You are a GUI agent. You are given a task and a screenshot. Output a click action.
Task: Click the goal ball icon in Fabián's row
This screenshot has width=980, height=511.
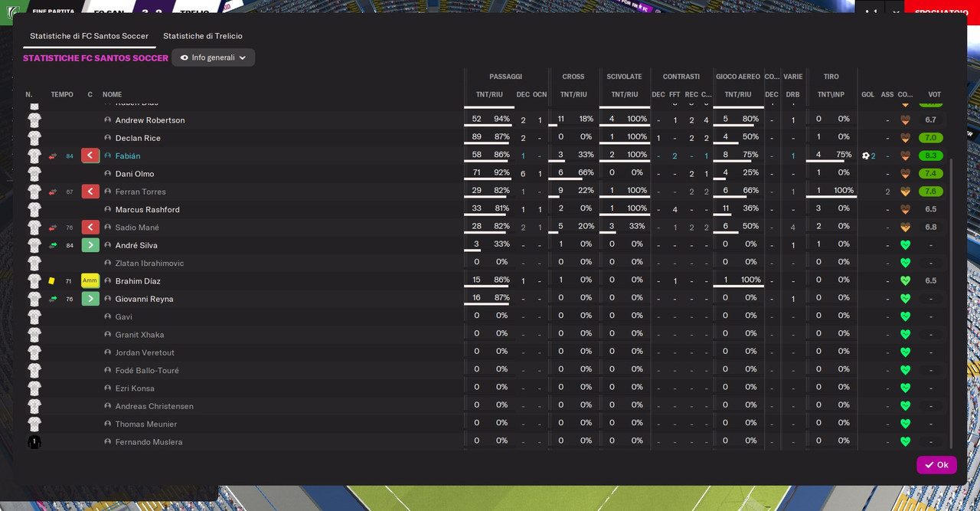click(865, 156)
